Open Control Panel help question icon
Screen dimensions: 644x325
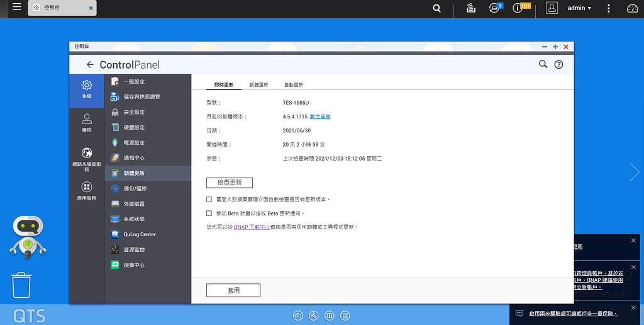click(558, 65)
